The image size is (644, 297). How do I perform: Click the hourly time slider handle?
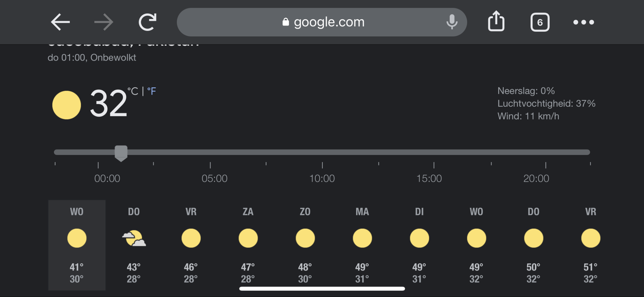point(121,153)
